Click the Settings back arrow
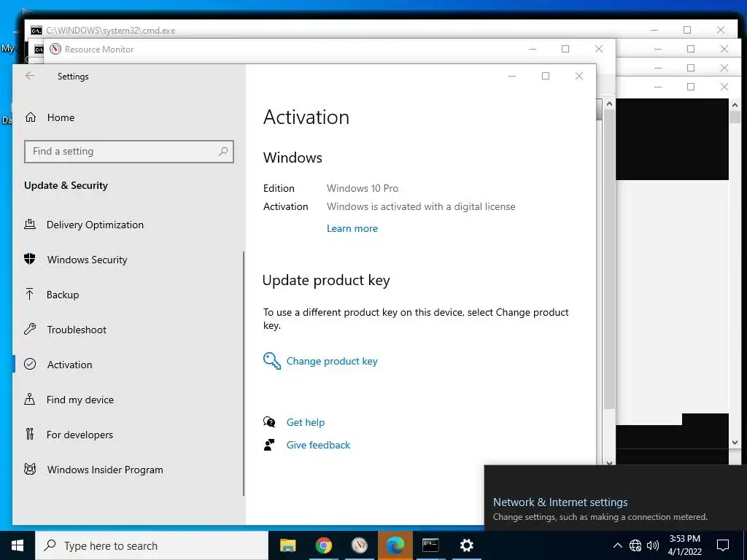 (30, 76)
